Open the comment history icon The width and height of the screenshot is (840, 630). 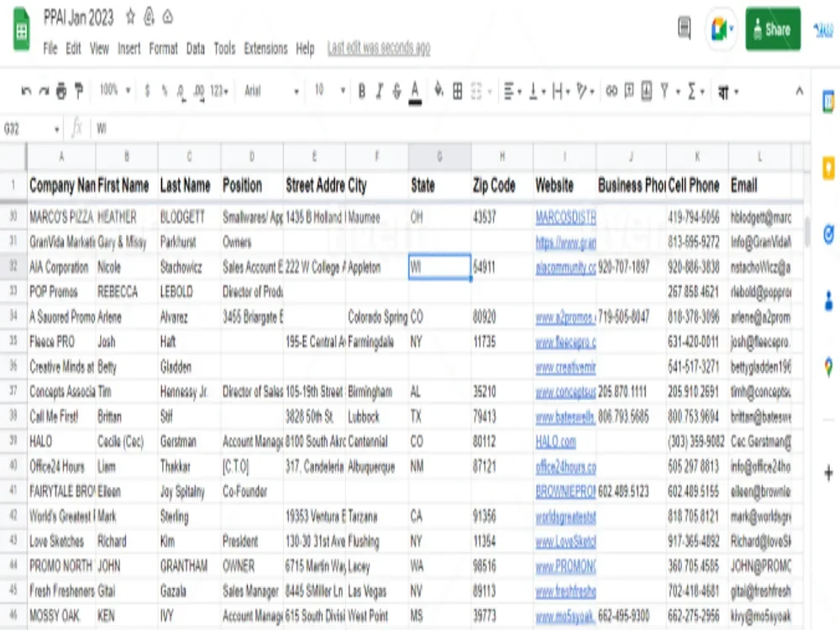(x=684, y=29)
